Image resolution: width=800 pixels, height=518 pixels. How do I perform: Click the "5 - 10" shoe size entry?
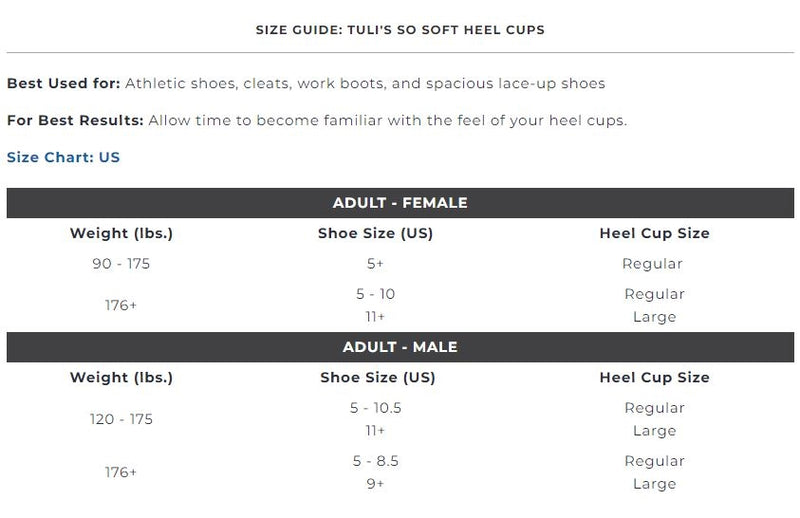[375, 294]
